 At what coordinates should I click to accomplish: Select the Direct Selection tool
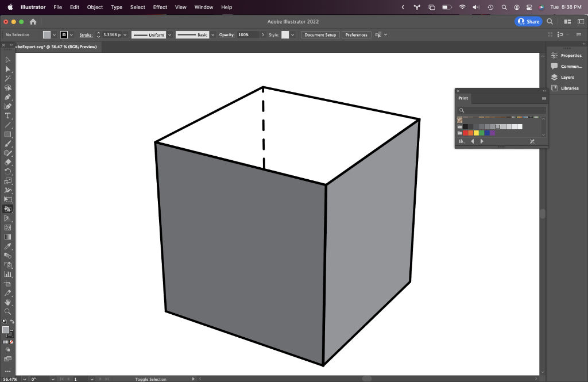(8, 69)
